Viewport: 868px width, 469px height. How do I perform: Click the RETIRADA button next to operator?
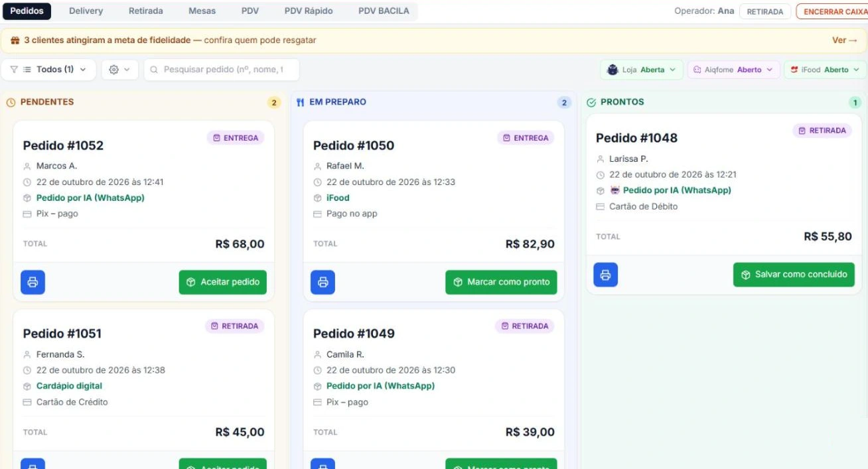click(x=765, y=11)
